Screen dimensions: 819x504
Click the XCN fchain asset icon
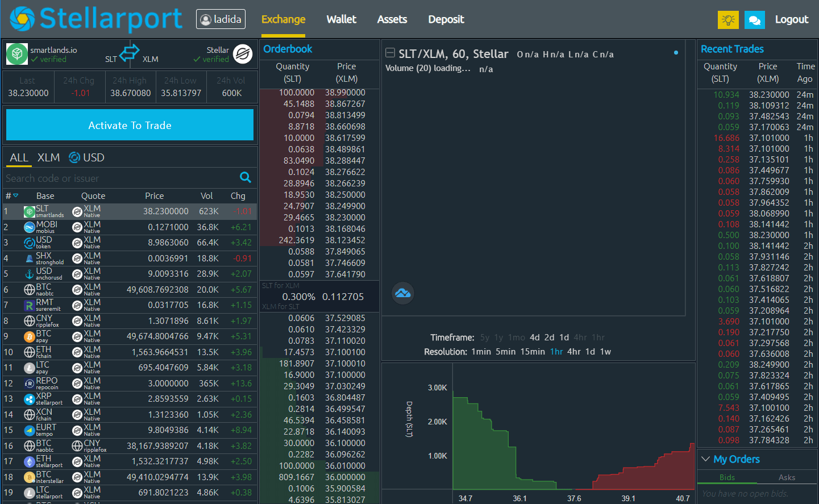pyautogui.click(x=30, y=415)
